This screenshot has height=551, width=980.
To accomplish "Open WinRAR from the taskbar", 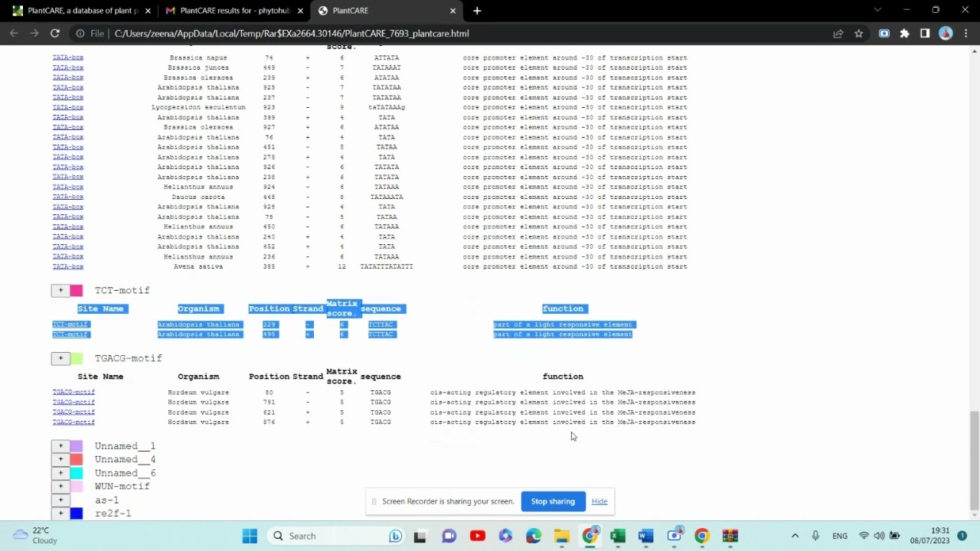I will (x=730, y=536).
